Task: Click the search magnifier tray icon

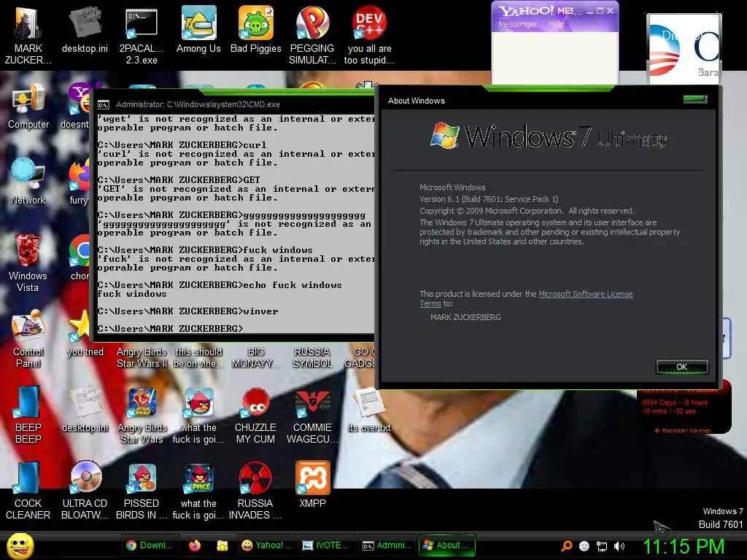Action: click(567, 546)
